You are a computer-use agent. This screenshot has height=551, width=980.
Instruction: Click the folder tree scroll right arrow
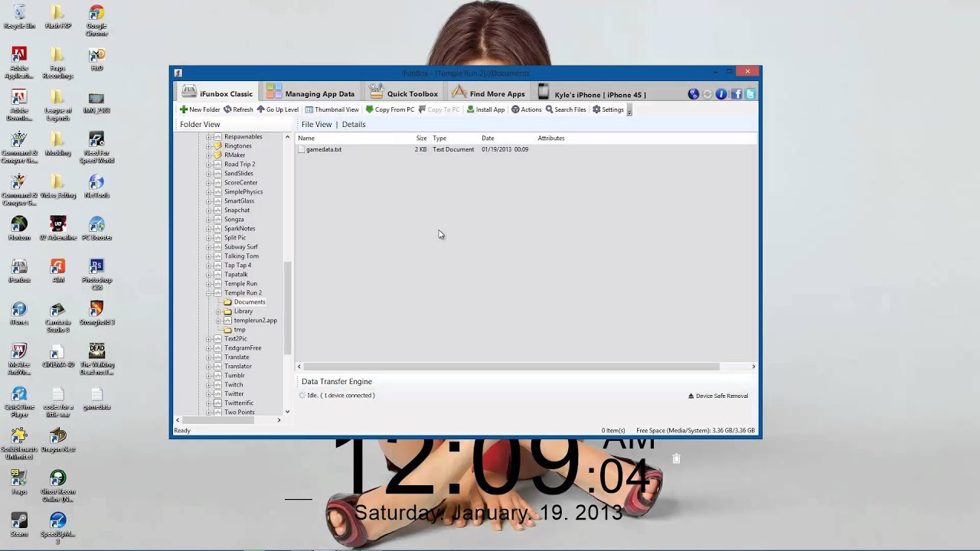279,420
